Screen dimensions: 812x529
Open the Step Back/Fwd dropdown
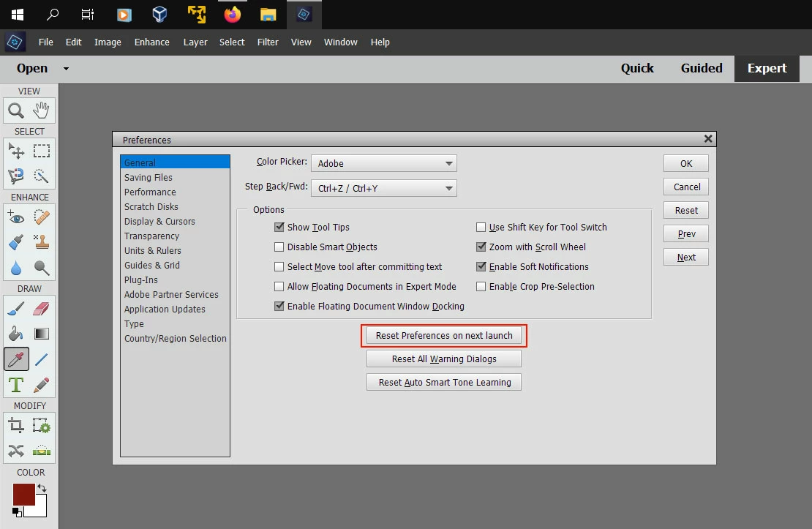384,188
